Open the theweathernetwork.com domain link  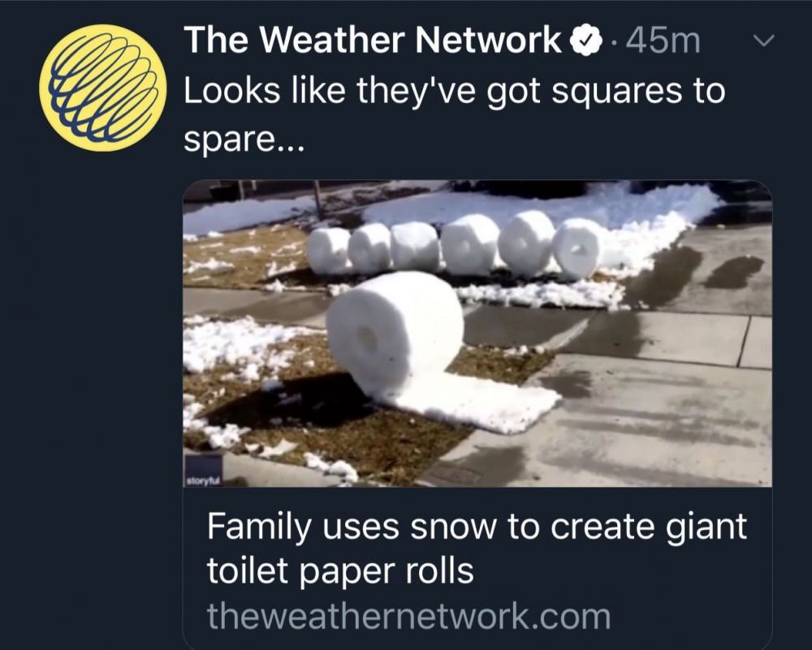click(x=408, y=616)
